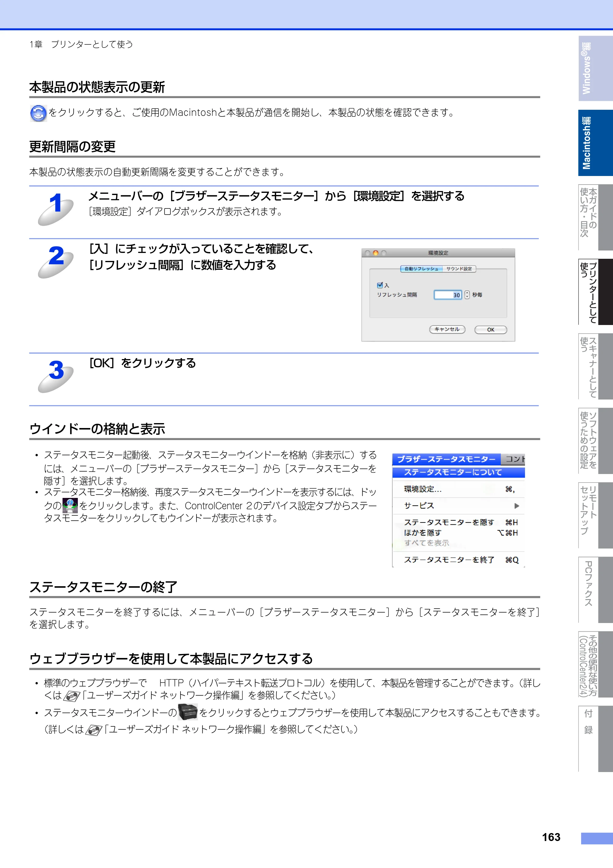Viewport: 613px width, 868px height.
Task: Open the コント menu next to ブラザーステータスモニター
Action: (x=513, y=459)
